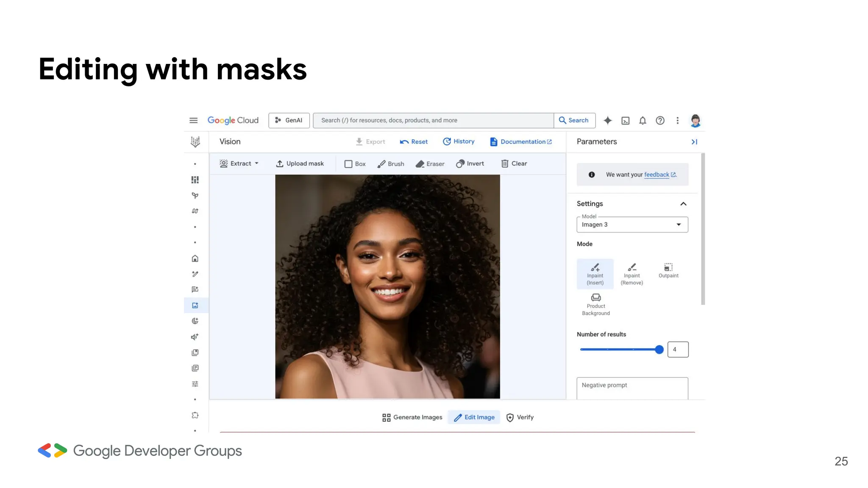The image size is (868, 488).
Task: Click the number of results value box
Action: (x=678, y=349)
